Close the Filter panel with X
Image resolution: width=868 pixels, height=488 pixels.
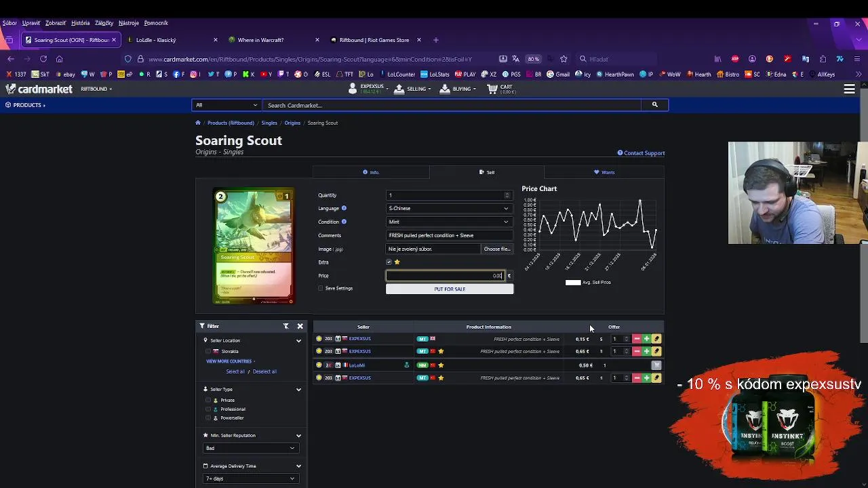tap(300, 326)
